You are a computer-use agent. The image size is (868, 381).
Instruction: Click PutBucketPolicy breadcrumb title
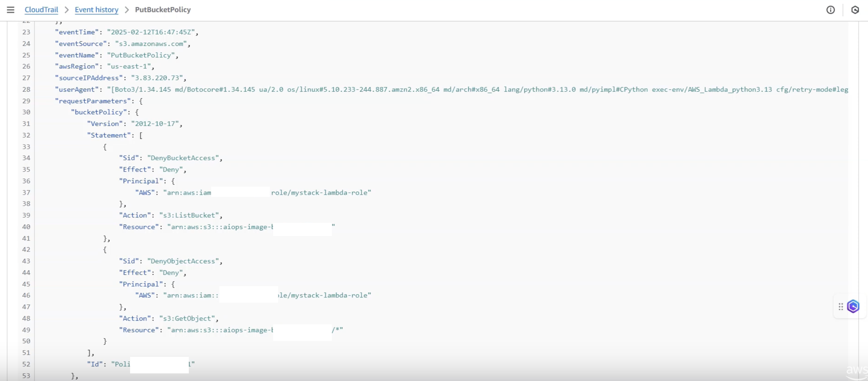click(x=163, y=10)
